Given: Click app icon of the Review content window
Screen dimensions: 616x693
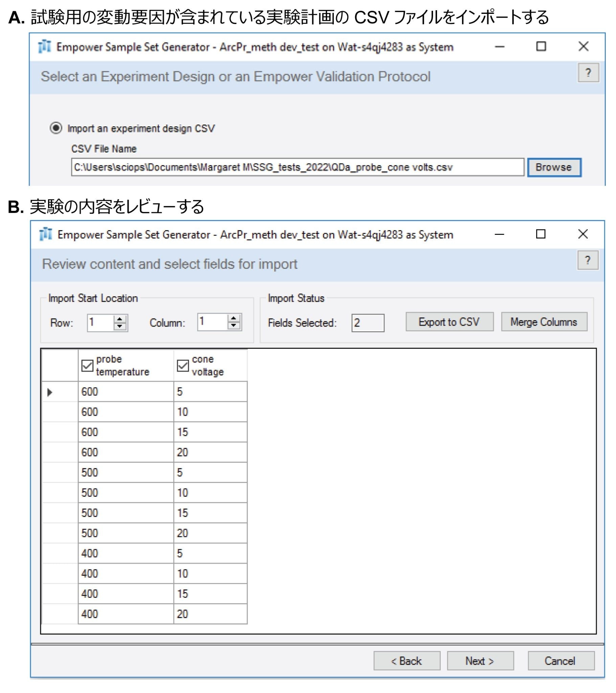Looking at the screenshot, I should click(x=45, y=234).
